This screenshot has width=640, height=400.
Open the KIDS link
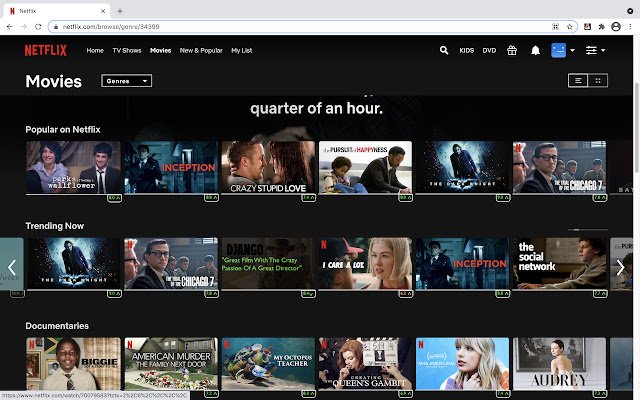[467, 50]
